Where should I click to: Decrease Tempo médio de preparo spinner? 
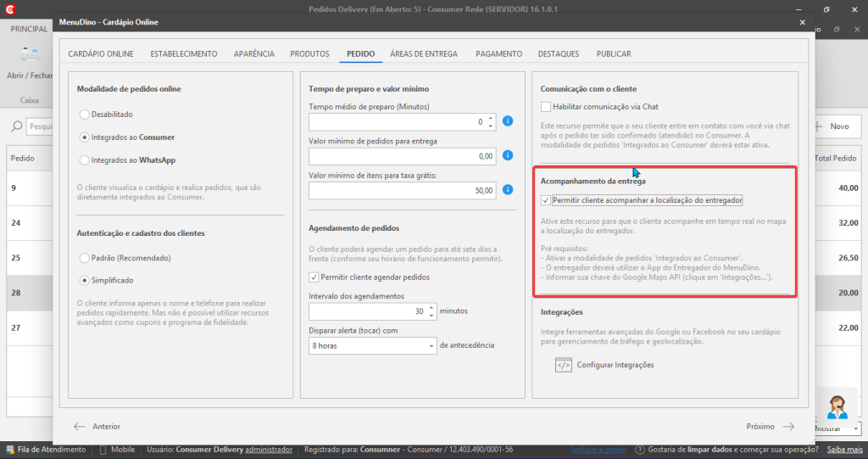491,126
